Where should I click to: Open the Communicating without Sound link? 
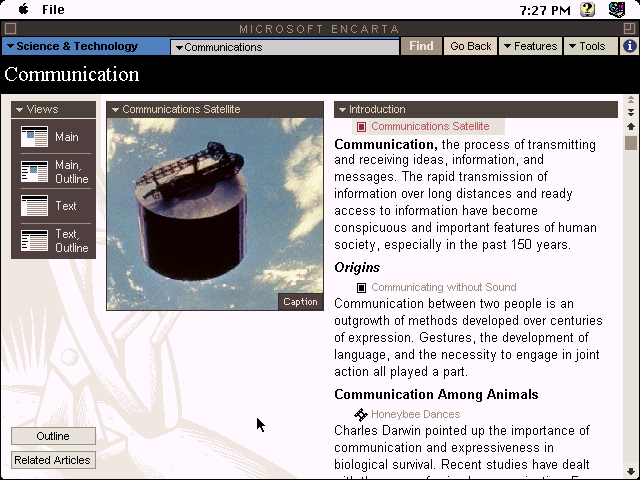[x=444, y=287]
